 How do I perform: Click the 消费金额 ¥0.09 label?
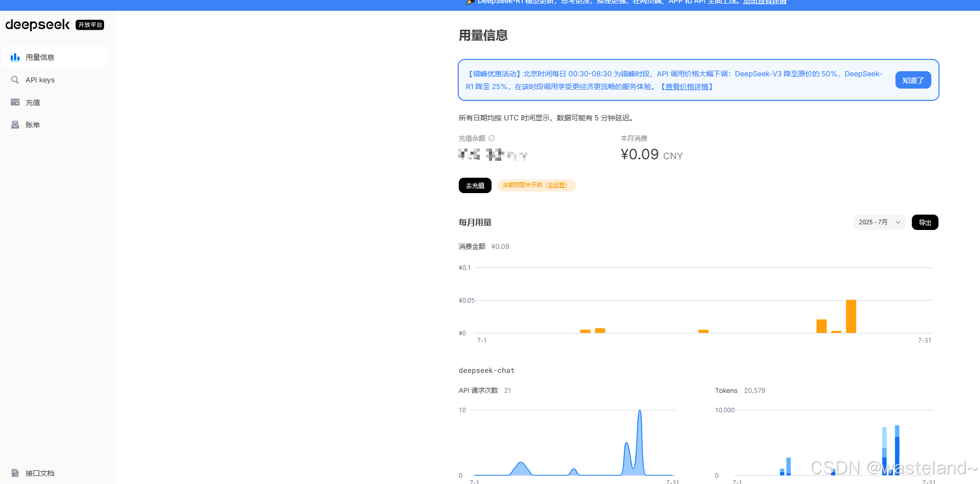pyautogui.click(x=484, y=246)
